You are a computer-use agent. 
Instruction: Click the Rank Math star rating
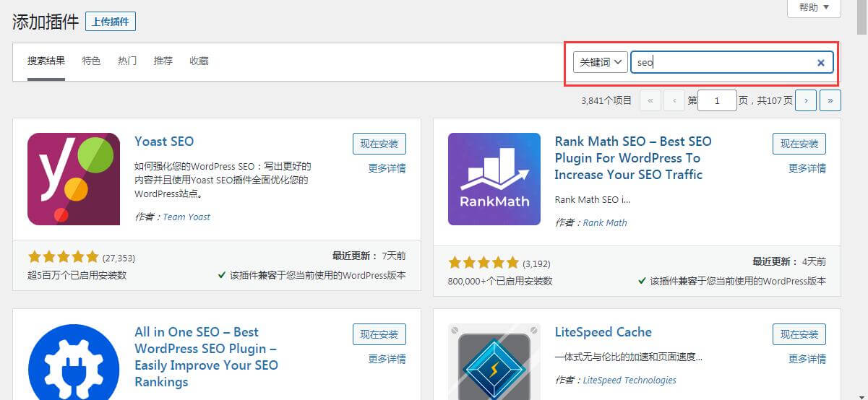[484, 263]
